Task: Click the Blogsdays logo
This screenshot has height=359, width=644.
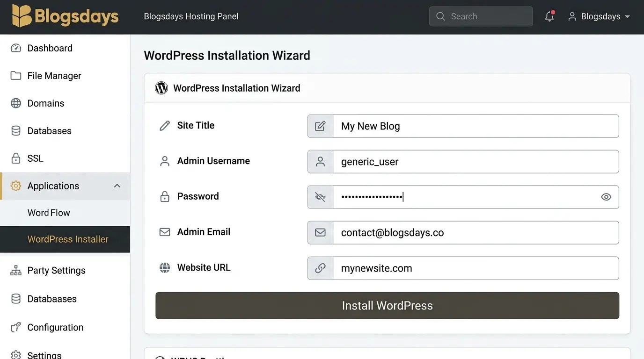Action: [66, 16]
